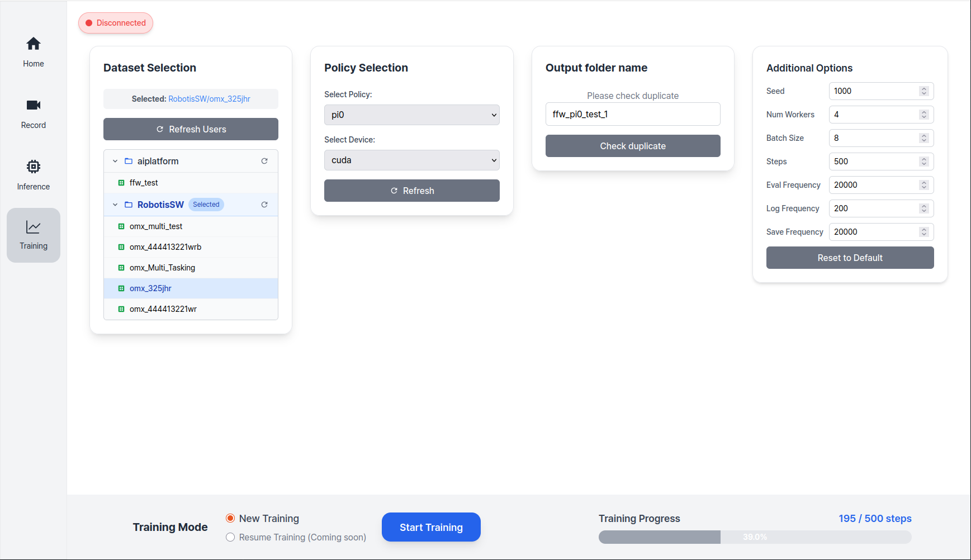Image resolution: width=971 pixels, height=560 pixels.
Task: Click Reset to Default in Additional Options
Action: [850, 258]
